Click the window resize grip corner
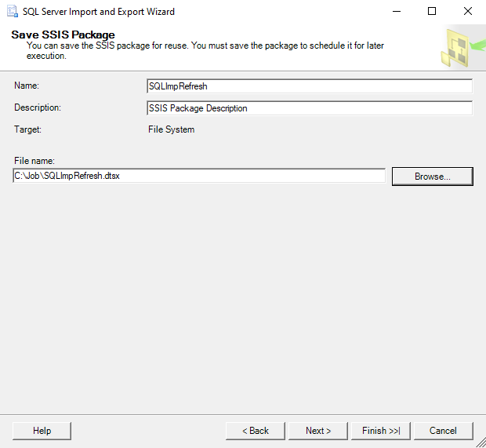This screenshot has height=448, width=486. tap(481, 443)
